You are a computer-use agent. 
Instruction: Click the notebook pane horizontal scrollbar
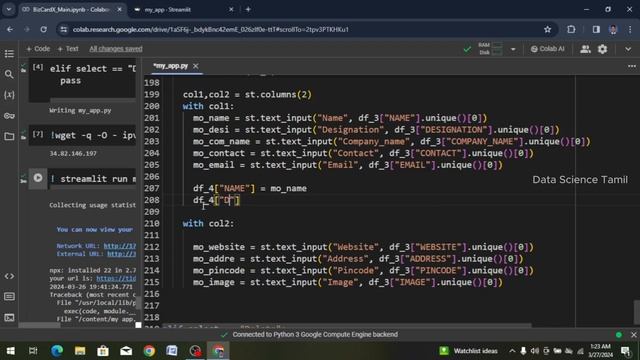coord(39,325)
